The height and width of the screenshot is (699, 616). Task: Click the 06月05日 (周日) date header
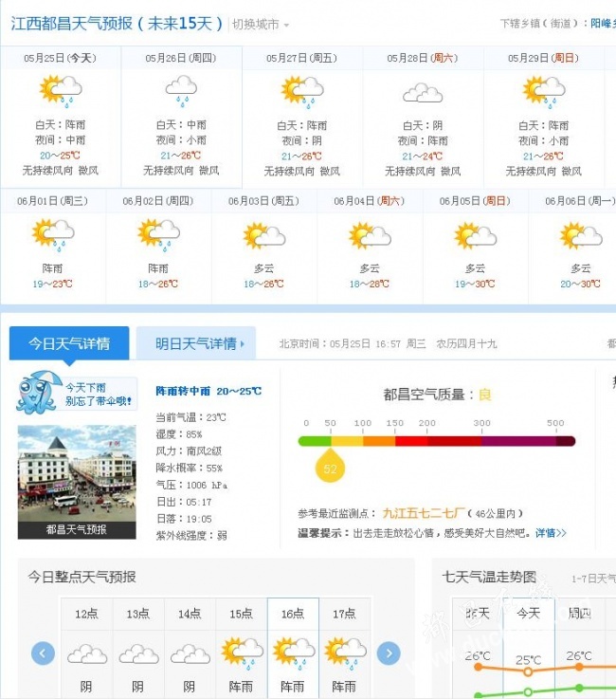475,201
